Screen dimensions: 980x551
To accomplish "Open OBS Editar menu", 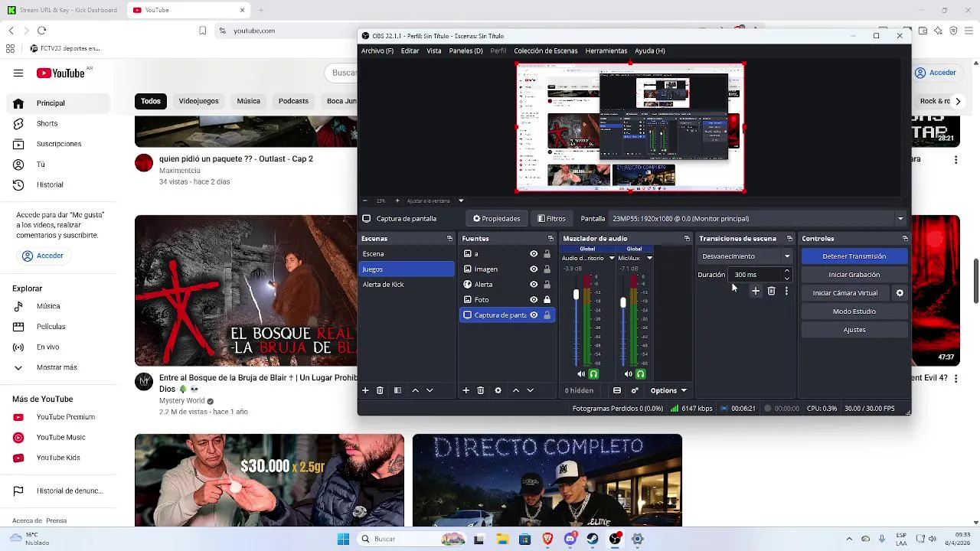I will tap(410, 51).
